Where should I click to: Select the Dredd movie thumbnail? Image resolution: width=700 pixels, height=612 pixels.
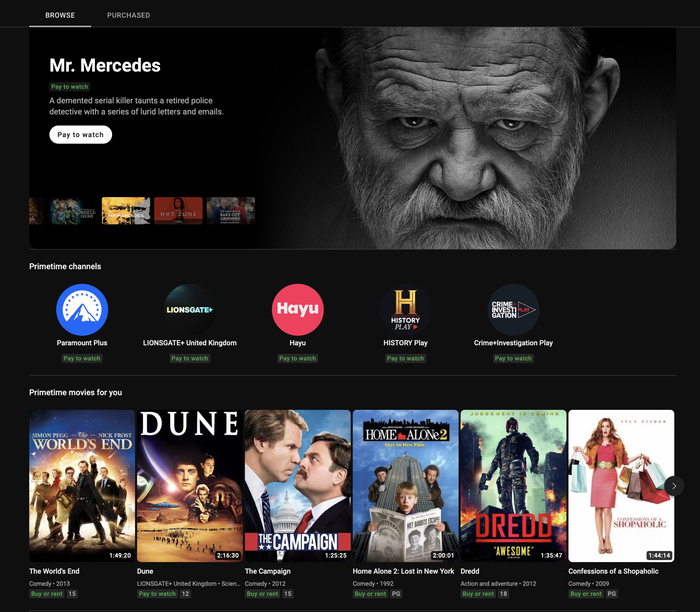pyautogui.click(x=513, y=485)
